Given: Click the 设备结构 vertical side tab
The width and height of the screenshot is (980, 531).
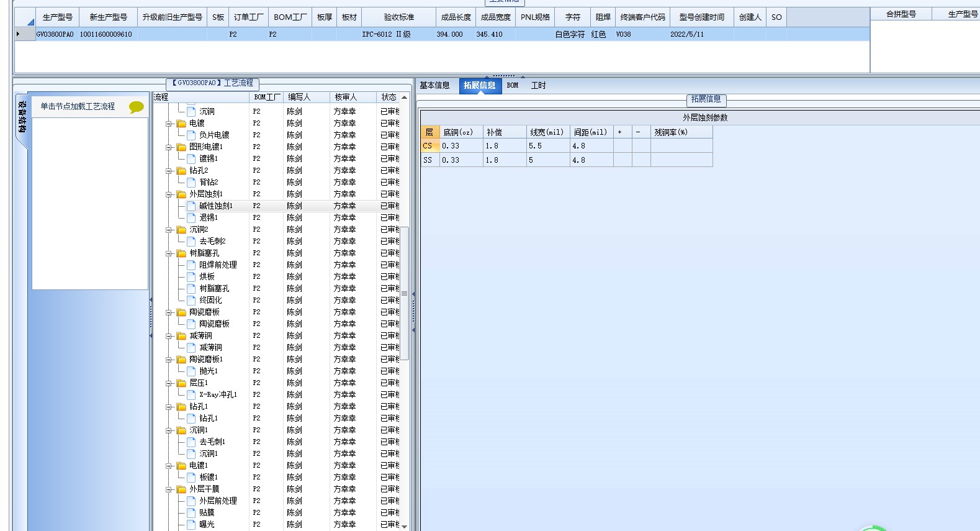Looking at the screenshot, I should coord(22,117).
